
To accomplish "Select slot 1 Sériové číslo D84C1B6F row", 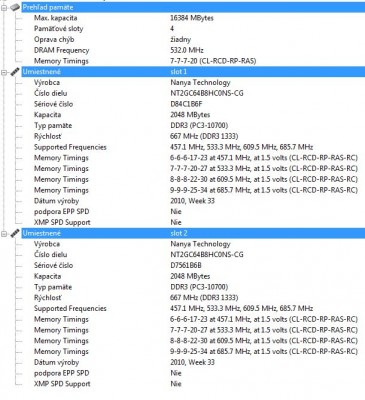I will point(193,104).
